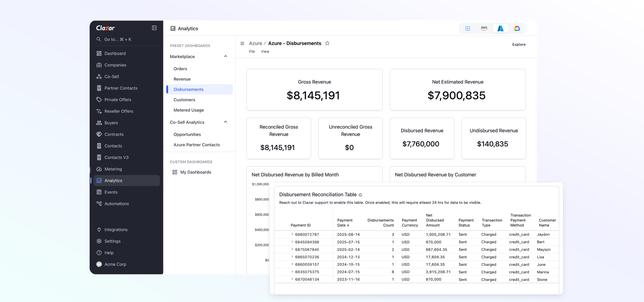Switch to the Google Cloud provider
This screenshot has width=644, height=302.
tap(517, 28)
